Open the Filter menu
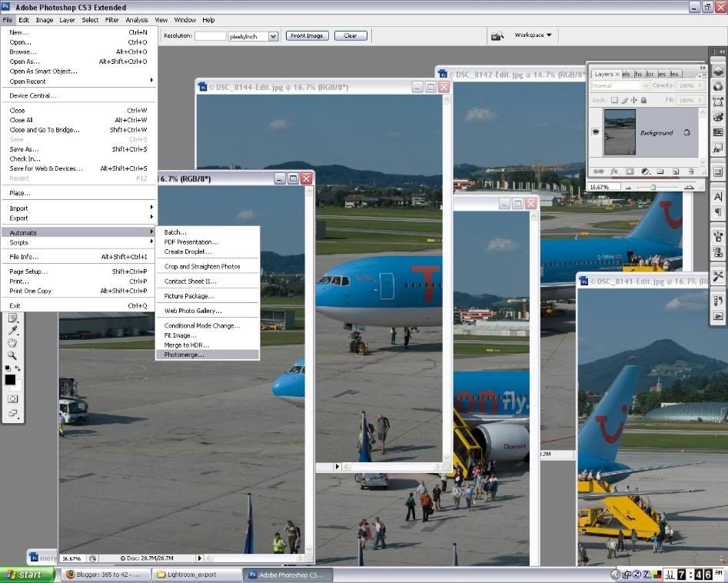The height and width of the screenshot is (583, 728). pos(112,20)
